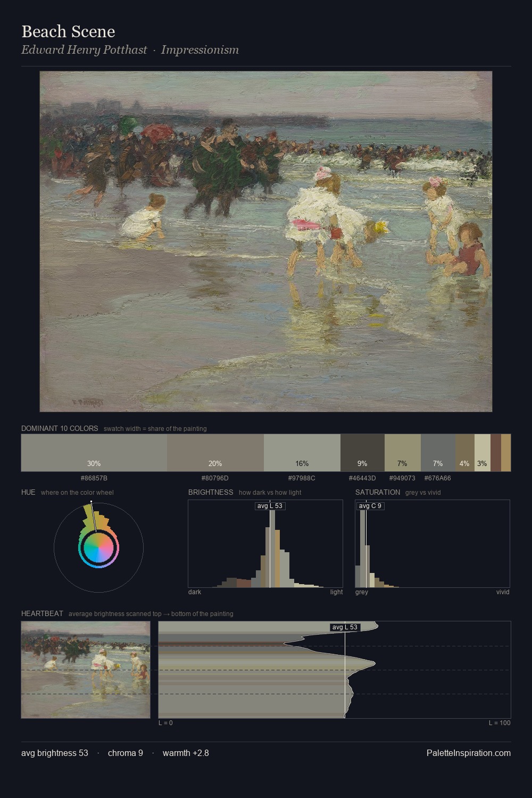Visit the PaletteInspiration.com link
Image resolution: width=532 pixels, height=798 pixels.
coord(469,753)
